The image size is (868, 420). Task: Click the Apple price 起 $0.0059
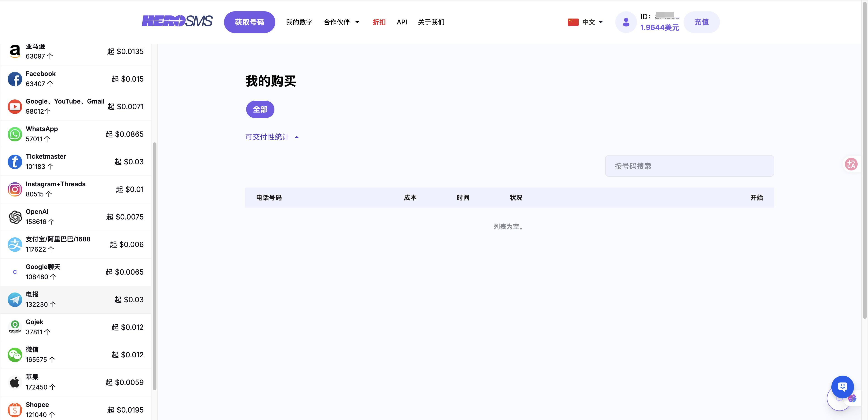pyautogui.click(x=125, y=382)
